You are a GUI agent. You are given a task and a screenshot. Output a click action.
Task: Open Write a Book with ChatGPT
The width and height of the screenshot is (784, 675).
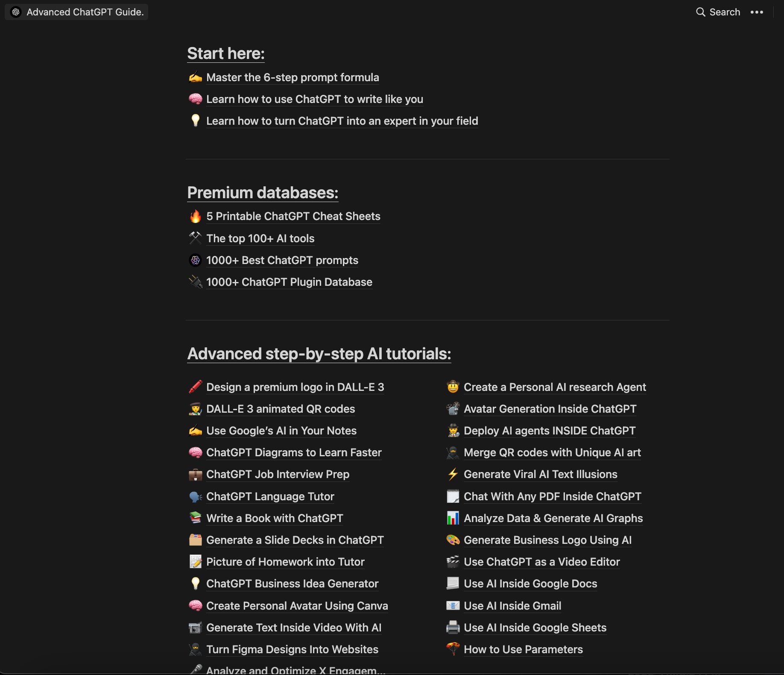tap(275, 518)
